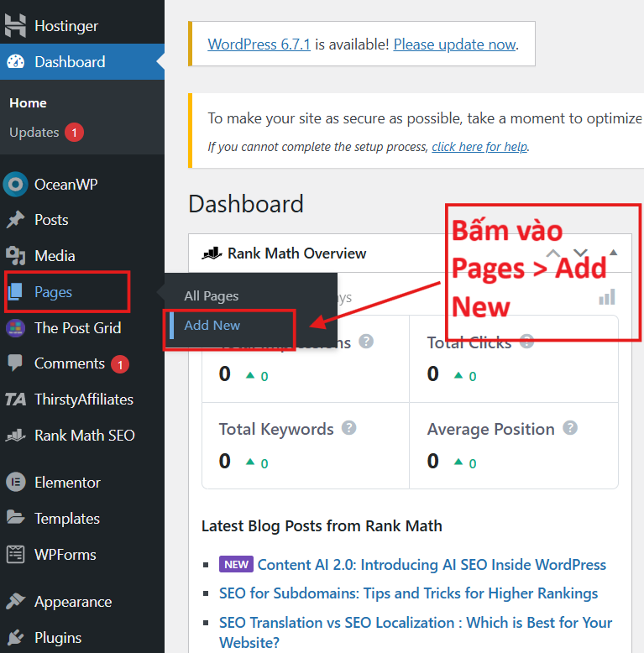Screen dimensions: 644x653
Task: Click the OceanWP circular icon
Action: pyautogui.click(x=15, y=184)
